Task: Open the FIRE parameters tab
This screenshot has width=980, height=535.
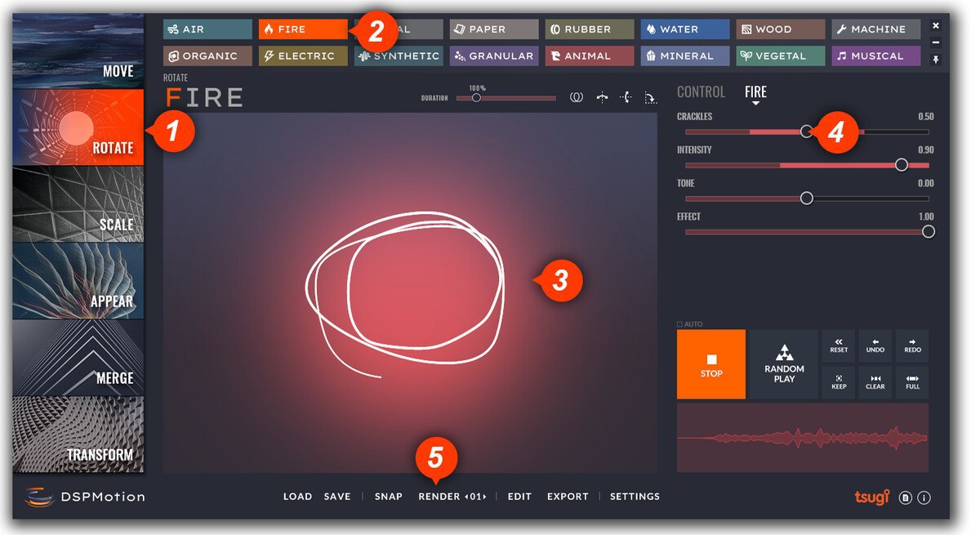Action: click(x=755, y=92)
